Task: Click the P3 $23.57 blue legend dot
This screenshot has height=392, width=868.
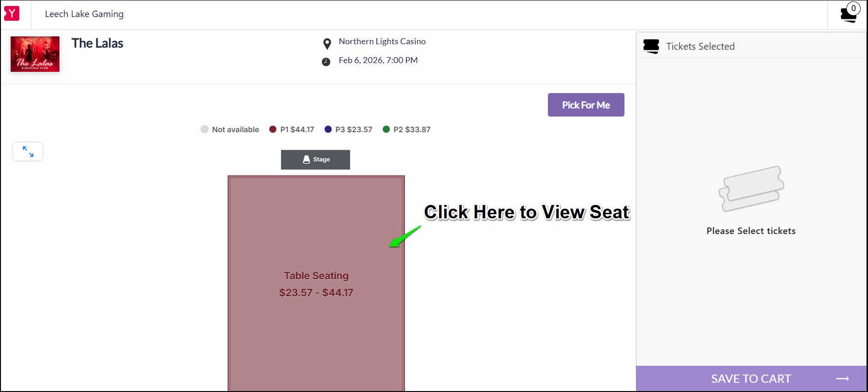Action: coord(328,129)
